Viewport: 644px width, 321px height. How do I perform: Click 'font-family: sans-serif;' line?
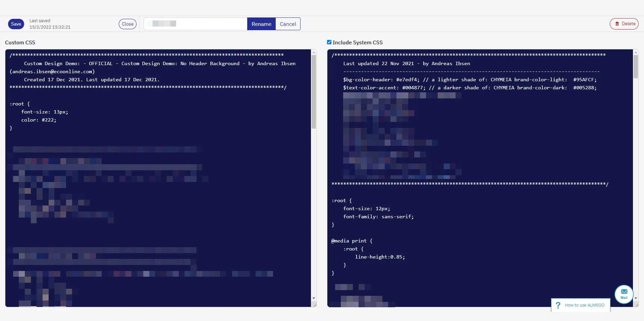point(378,217)
